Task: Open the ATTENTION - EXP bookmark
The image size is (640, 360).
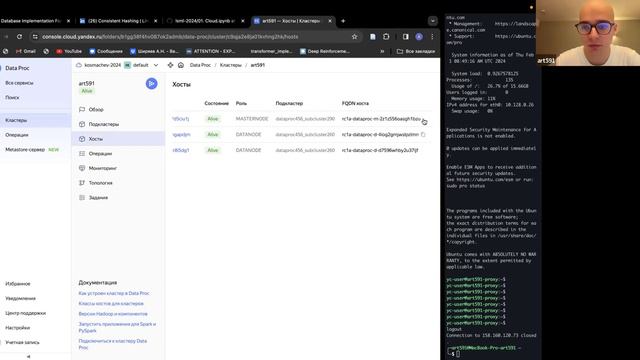Action: click(x=211, y=51)
